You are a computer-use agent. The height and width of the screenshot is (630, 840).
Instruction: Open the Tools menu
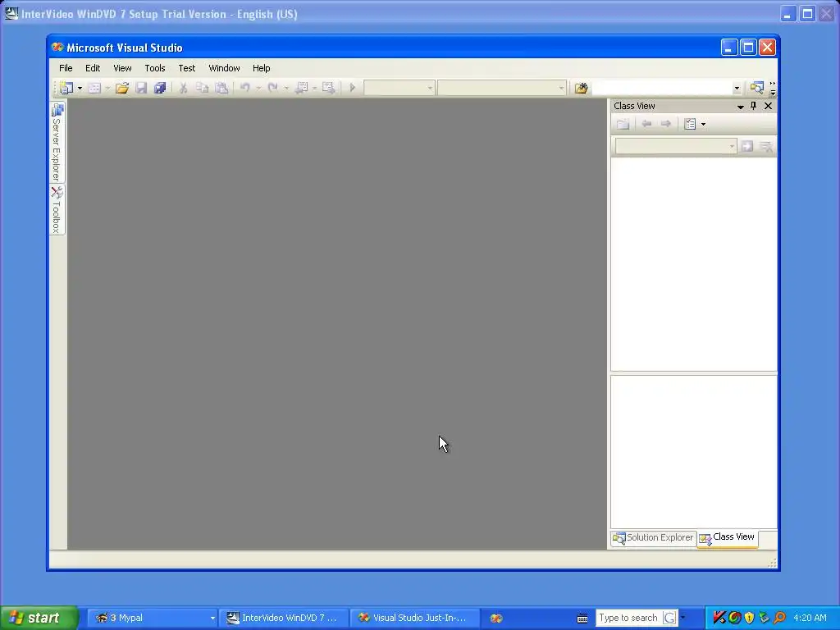pos(155,68)
